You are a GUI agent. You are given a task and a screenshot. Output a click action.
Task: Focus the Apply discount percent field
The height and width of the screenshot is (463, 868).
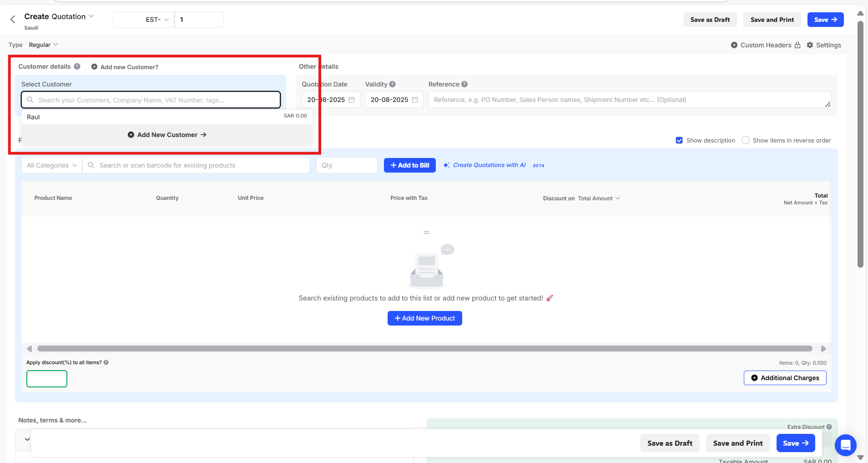click(x=47, y=379)
